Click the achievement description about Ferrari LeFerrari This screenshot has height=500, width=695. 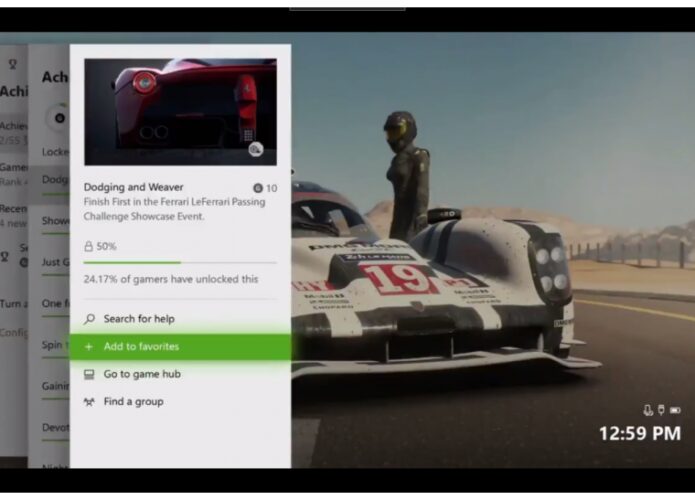point(174,209)
